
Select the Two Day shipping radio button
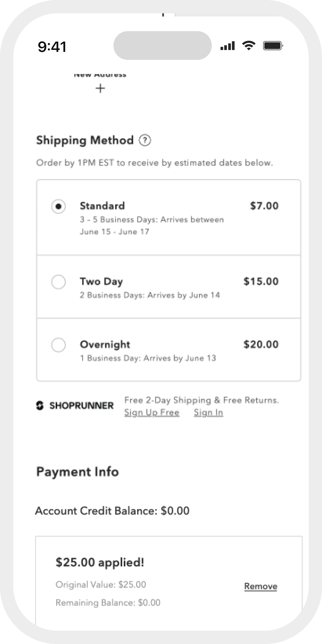[58, 282]
